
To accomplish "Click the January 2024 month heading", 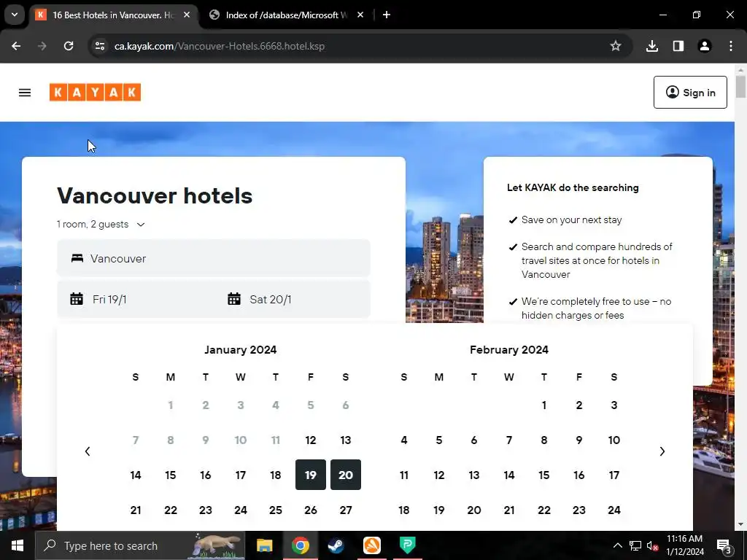I will (241, 349).
